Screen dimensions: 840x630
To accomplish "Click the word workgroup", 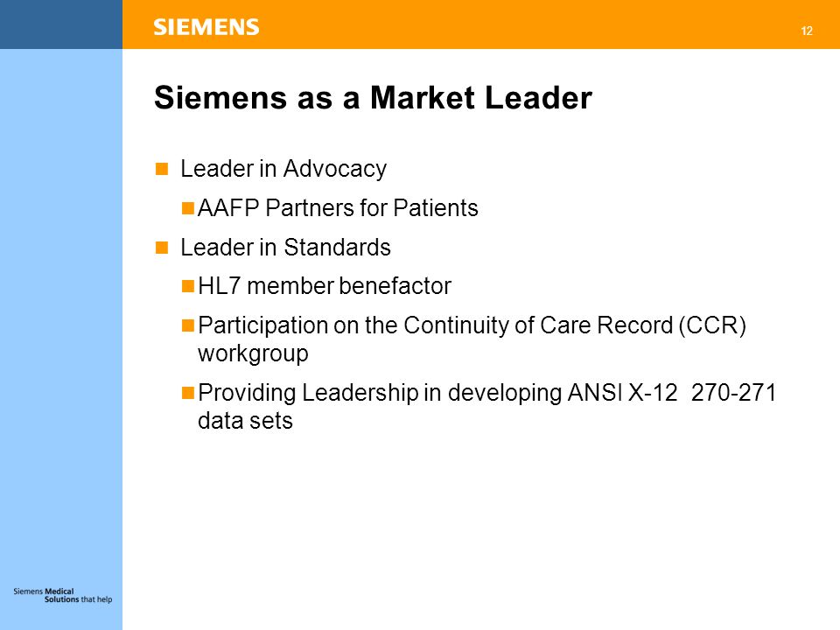I will pos(253,354).
